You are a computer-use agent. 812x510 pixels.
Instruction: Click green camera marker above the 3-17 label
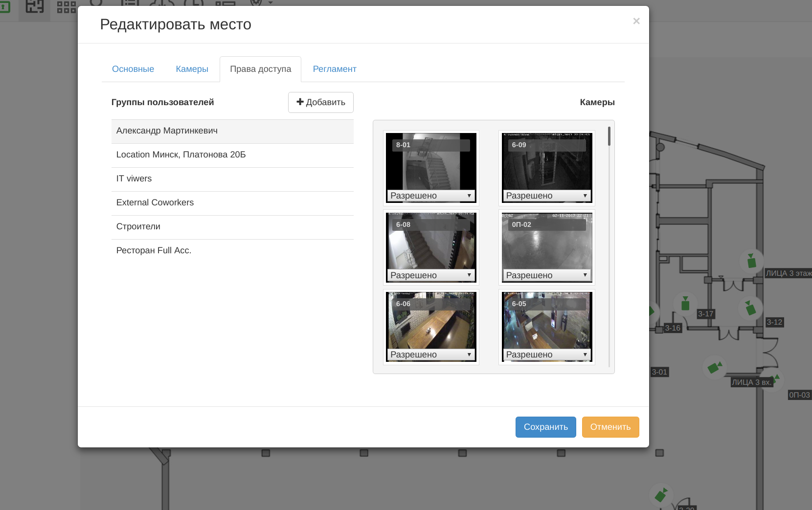(x=685, y=303)
